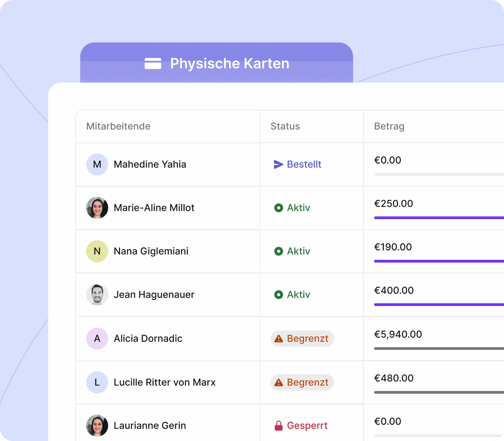Click the purple €250.00 progress bar
The width and height of the screenshot is (504, 441).
click(439, 218)
